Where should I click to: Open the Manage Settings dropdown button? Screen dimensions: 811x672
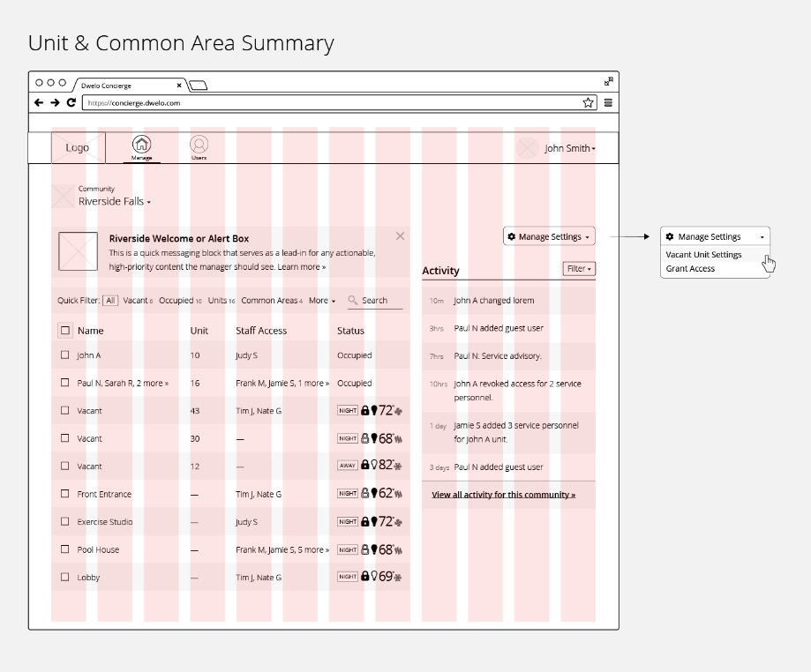pyautogui.click(x=549, y=236)
